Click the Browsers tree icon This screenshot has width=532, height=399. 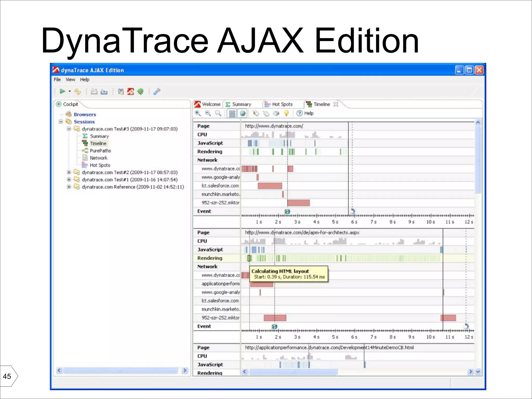pyautogui.click(x=69, y=114)
